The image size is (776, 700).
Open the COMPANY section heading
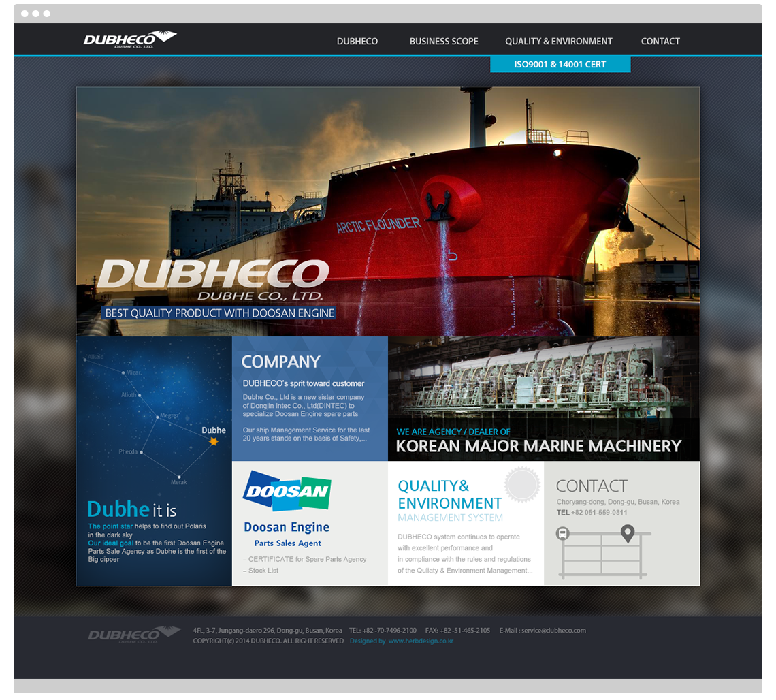point(280,362)
